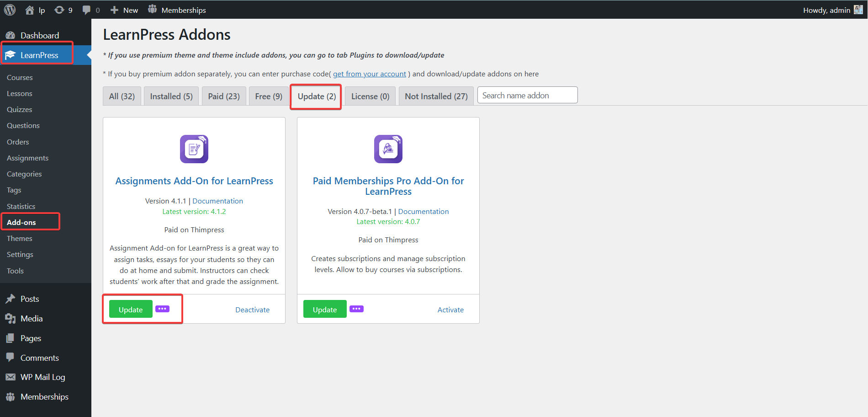Go to Assignments in the sidebar
868x417 pixels.
pyautogui.click(x=27, y=158)
